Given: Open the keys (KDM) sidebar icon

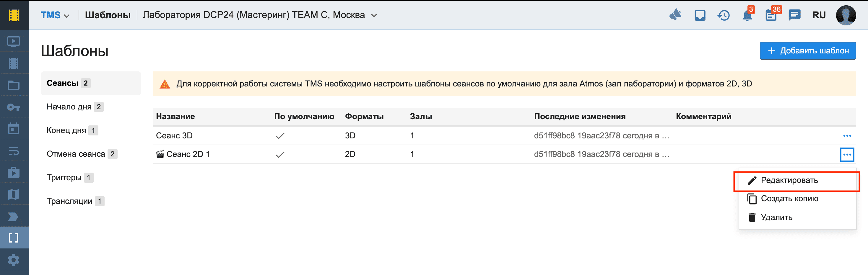Looking at the screenshot, I should pos(14,107).
